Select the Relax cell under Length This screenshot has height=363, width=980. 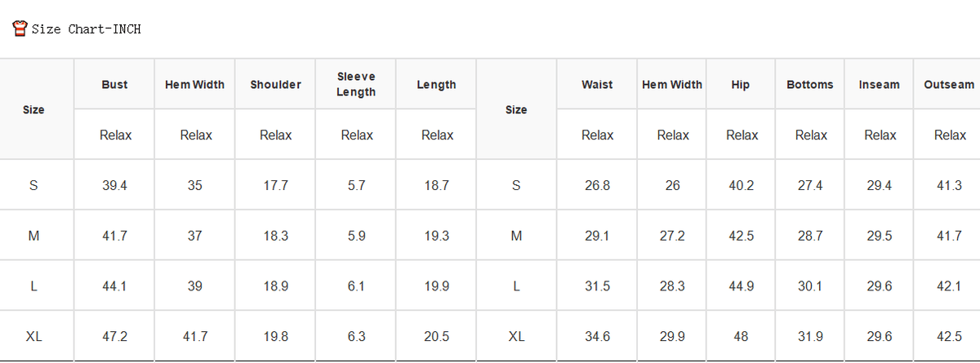(437, 135)
